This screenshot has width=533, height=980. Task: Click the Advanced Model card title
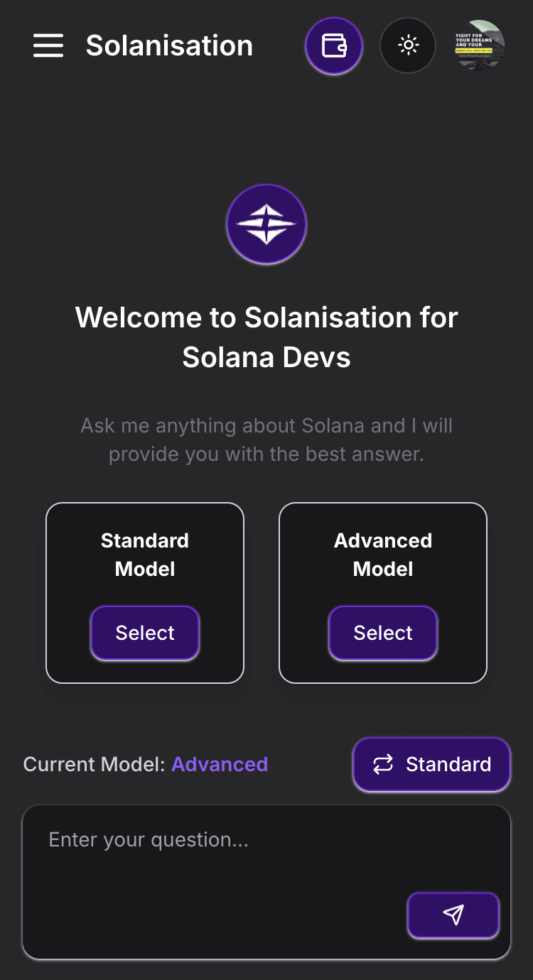tap(383, 555)
